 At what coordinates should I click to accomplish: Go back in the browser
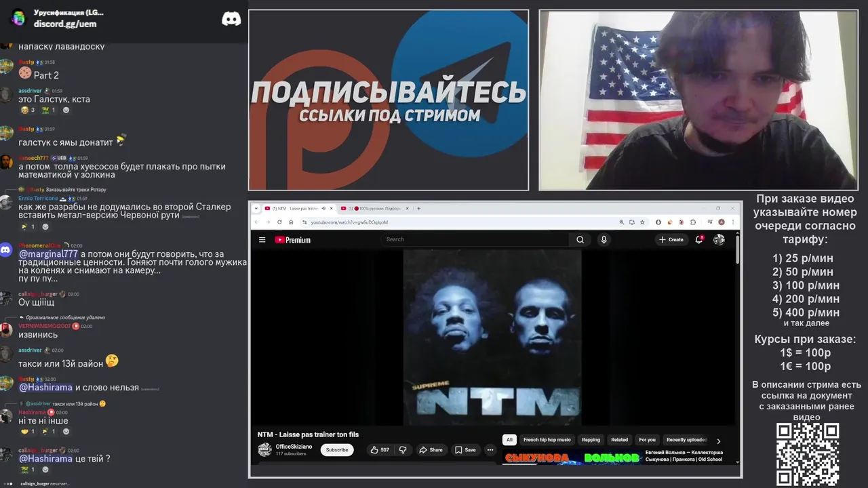tap(256, 222)
